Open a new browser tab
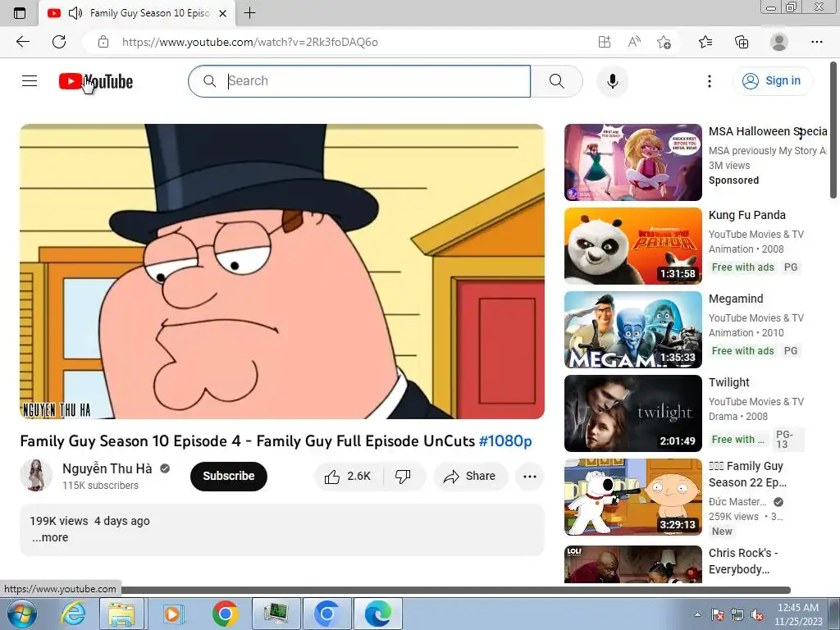Screen dimensions: 840x630 (249, 13)
